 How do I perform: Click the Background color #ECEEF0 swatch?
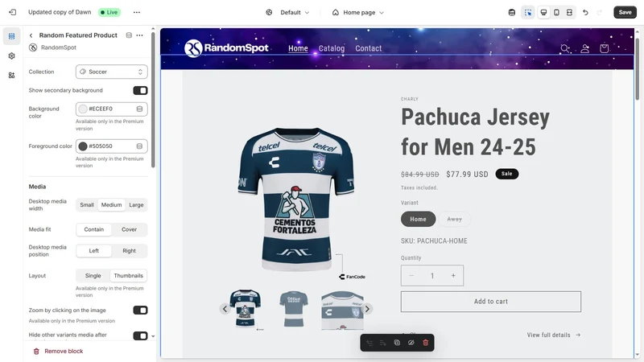pos(83,109)
